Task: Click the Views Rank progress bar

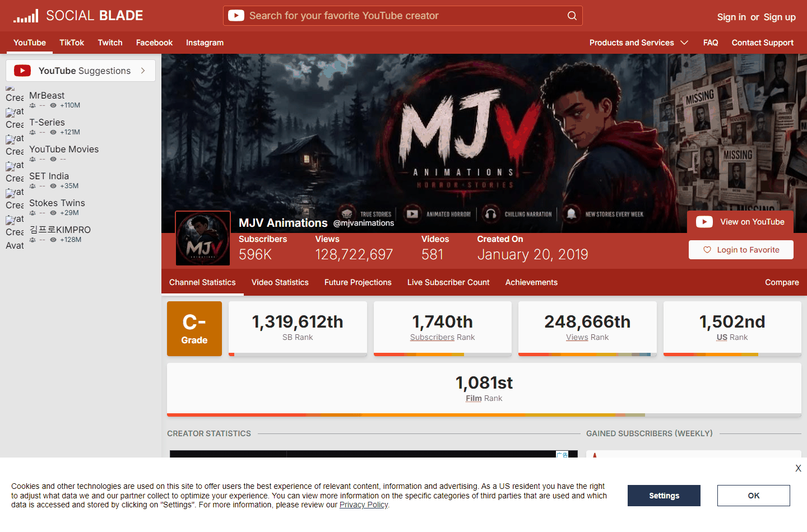Action: pyautogui.click(x=587, y=354)
